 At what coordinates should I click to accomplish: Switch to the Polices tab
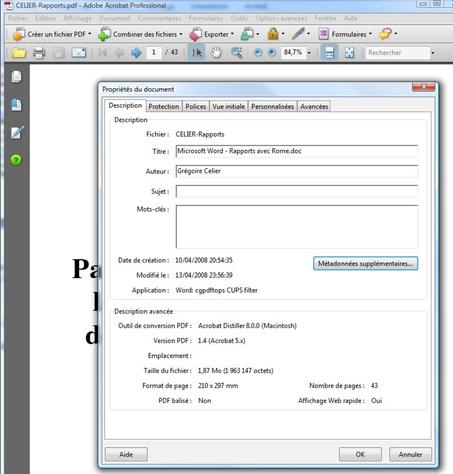pos(196,106)
